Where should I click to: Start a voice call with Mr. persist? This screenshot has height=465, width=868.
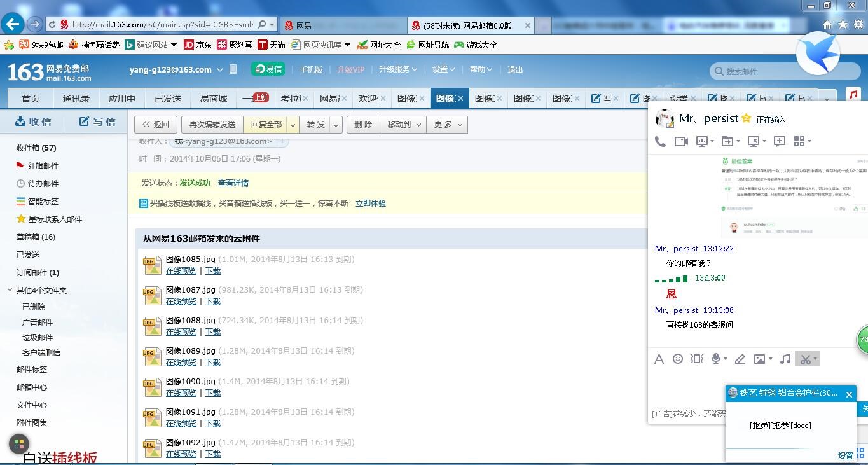pos(660,141)
